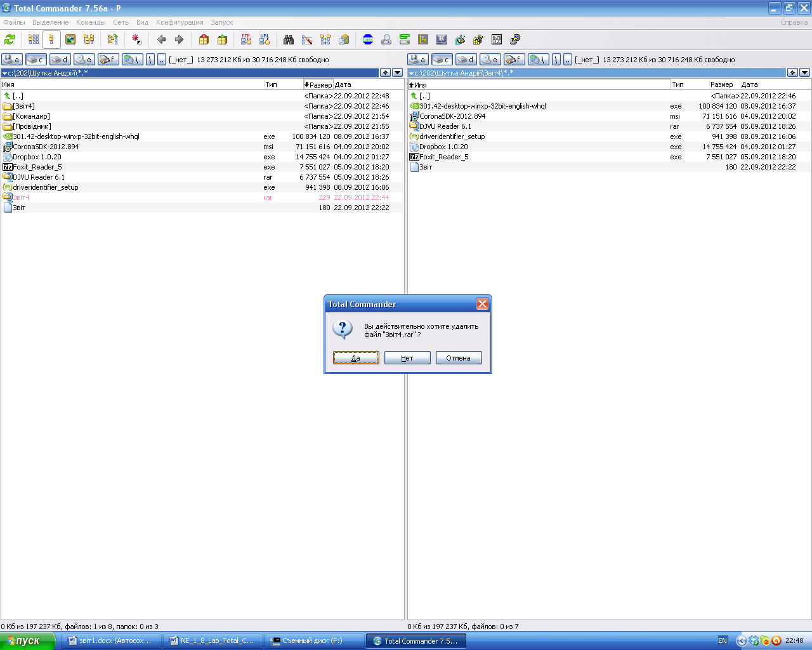Toggle Thumbnail view picture icon
This screenshot has height=650, width=812.
coord(70,39)
